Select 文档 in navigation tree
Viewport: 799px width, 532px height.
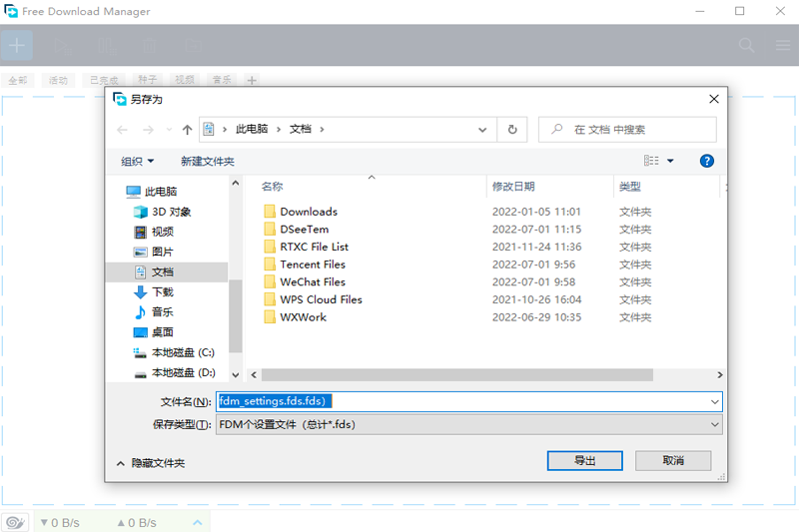[x=167, y=271]
